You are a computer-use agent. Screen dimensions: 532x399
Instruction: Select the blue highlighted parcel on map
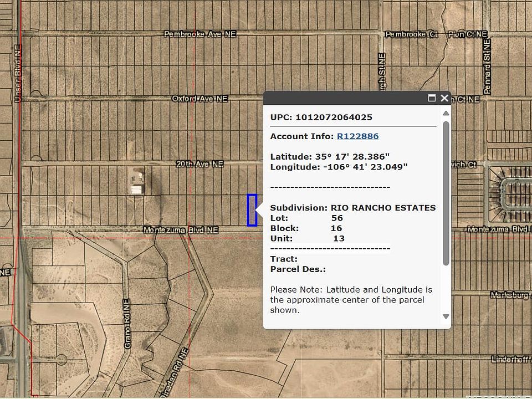252,210
